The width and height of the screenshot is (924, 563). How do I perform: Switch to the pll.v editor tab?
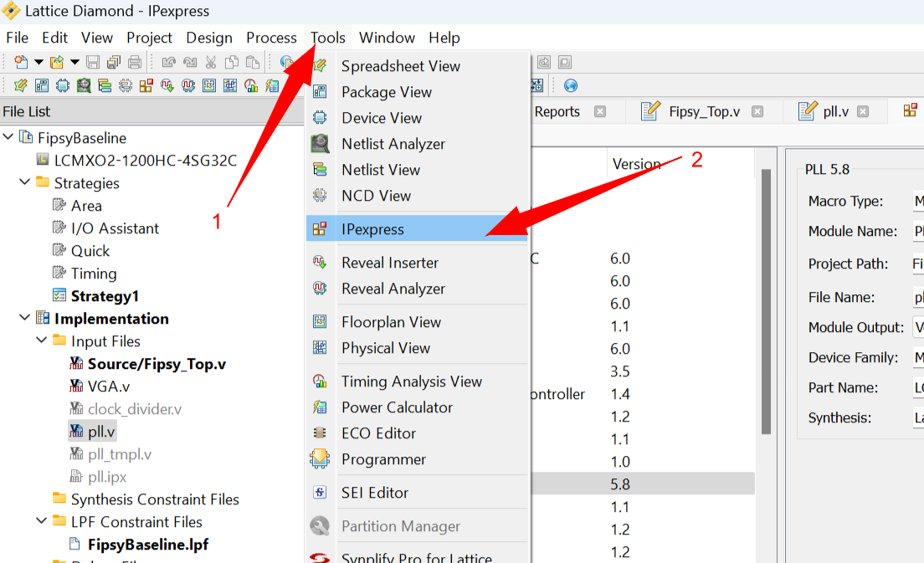pyautogui.click(x=835, y=111)
